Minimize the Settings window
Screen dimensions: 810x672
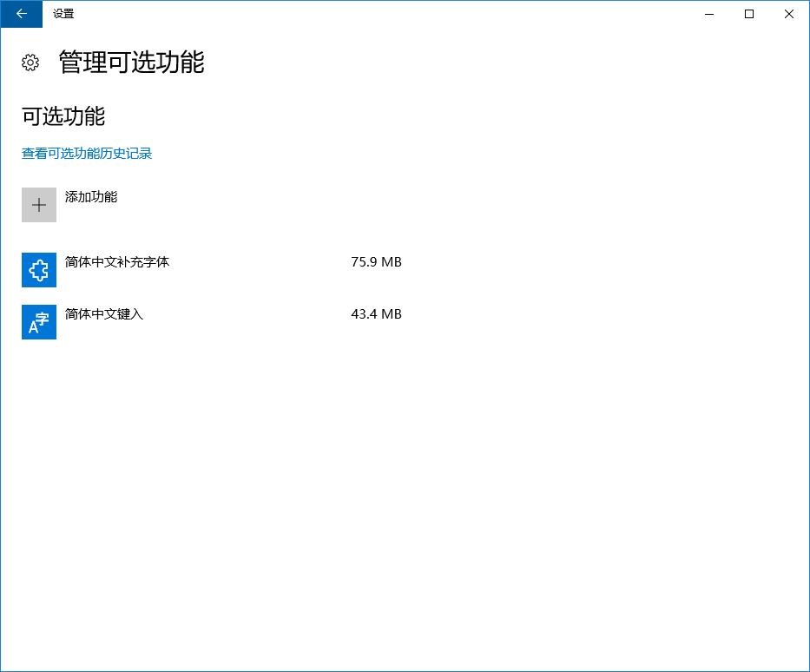pyautogui.click(x=708, y=14)
